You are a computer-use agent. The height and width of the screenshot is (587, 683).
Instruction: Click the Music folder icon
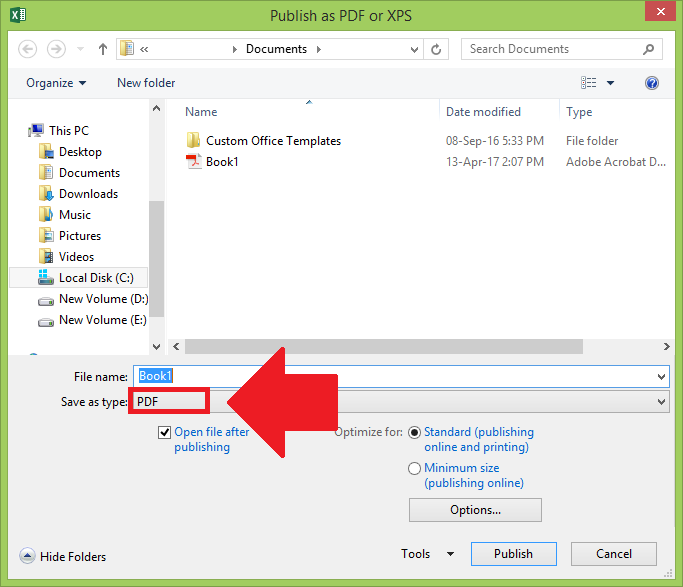(x=46, y=215)
